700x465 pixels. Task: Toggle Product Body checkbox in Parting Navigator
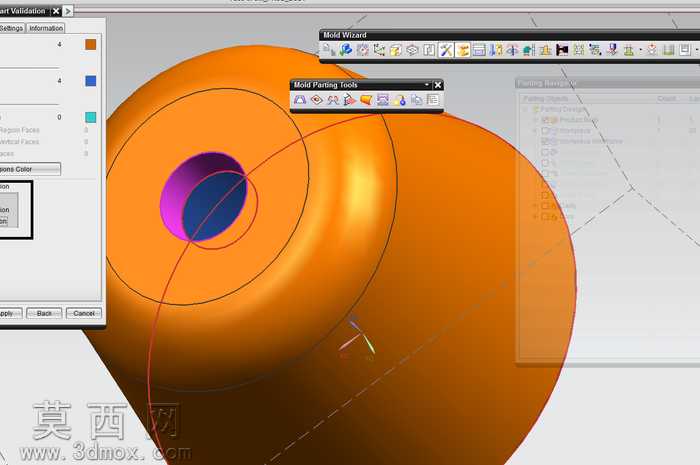[x=545, y=120]
